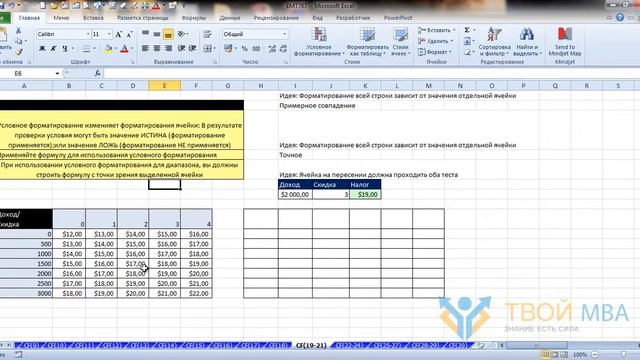Align cell text right
640x360 pixels.
(x=168, y=49)
